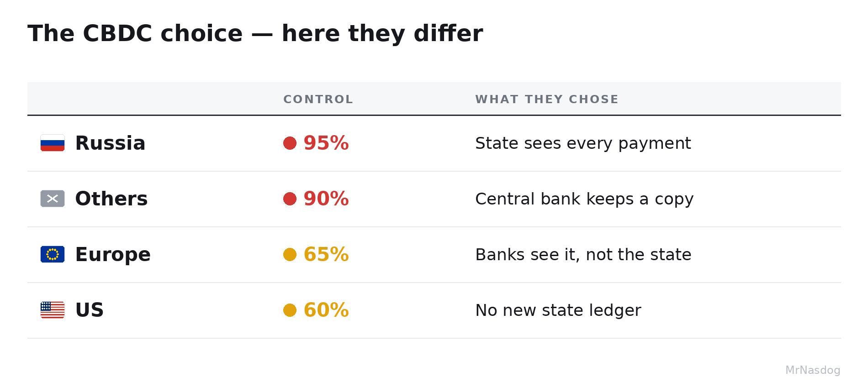The image size is (868, 388).
Task: Click the gray Others placeholder flag icon
Action: [x=53, y=199]
